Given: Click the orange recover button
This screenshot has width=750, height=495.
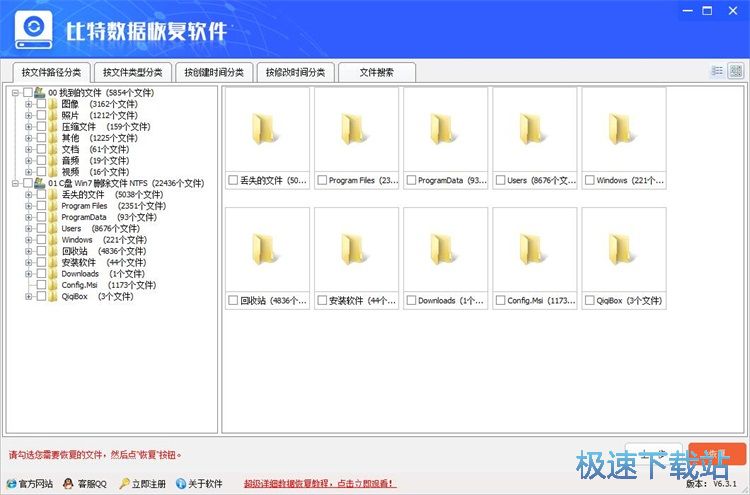Looking at the screenshot, I should click(x=717, y=454).
